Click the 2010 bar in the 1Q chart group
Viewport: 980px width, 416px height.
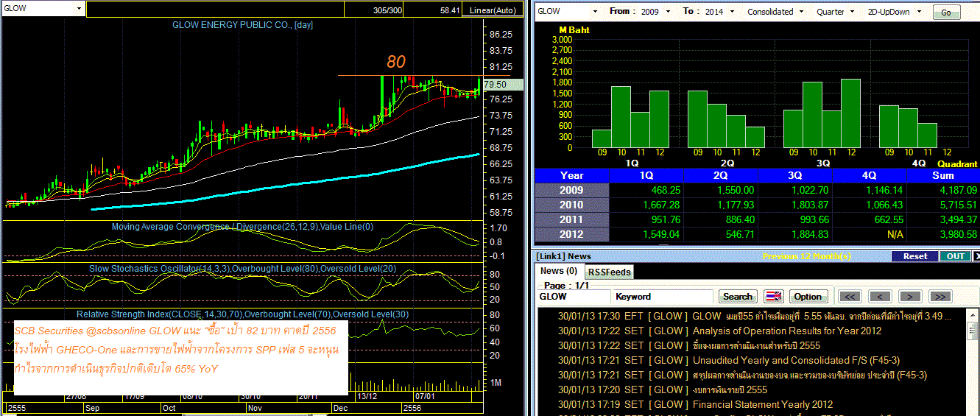tap(621, 118)
